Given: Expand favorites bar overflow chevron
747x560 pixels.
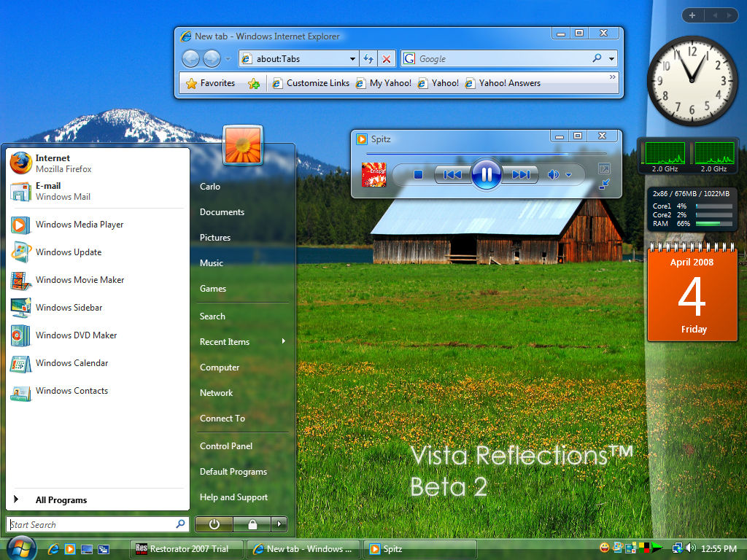Looking at the screenshot, I should pyautogui.click(x=612, y=77).
